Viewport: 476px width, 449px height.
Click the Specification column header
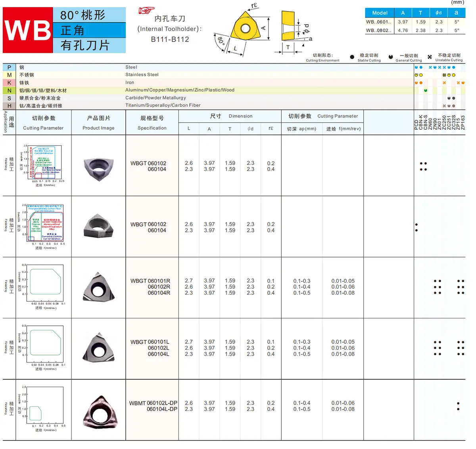[x=152, y=123]
